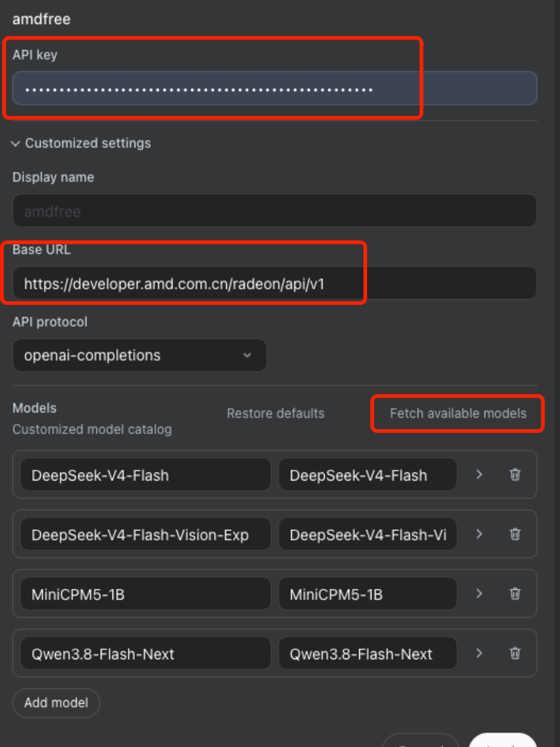
Task: Collapse the Customized settings section
Action: [81, 143]
